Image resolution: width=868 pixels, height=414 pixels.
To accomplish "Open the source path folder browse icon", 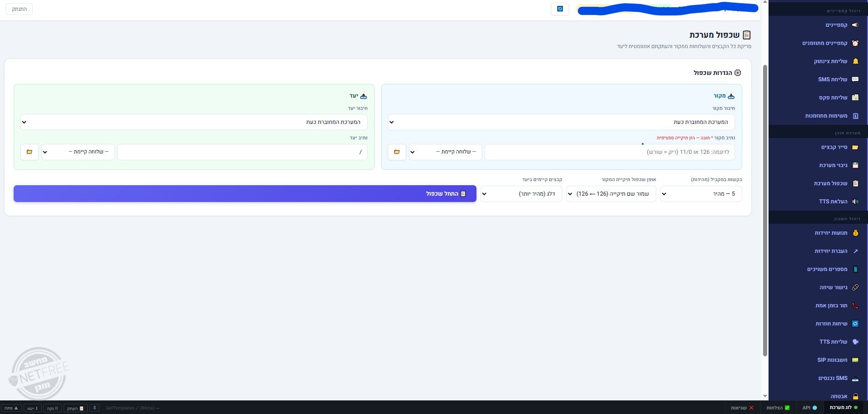I will 397,152.
